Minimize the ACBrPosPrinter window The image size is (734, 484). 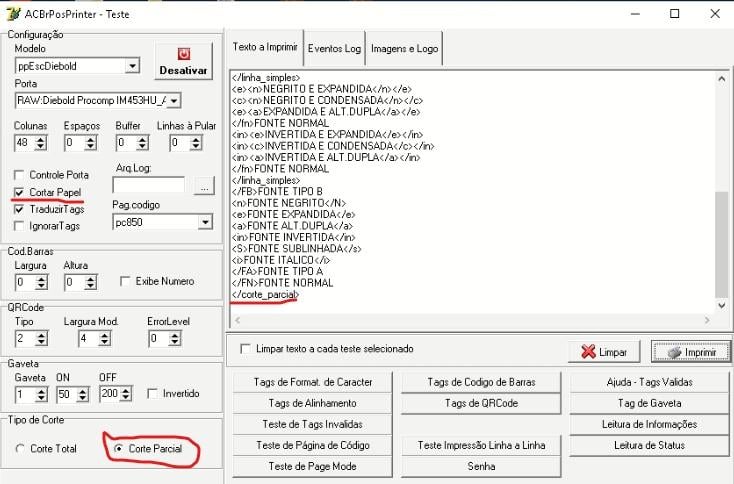coord(635,14)
